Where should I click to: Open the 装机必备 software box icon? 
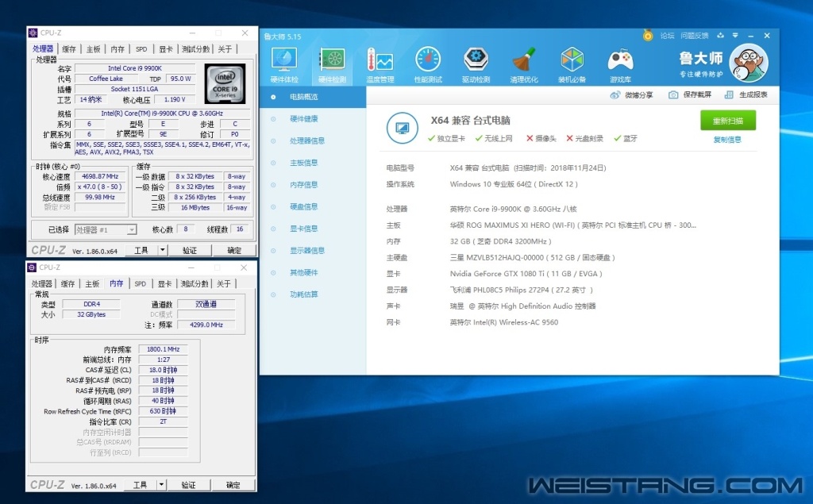click(x=572, y=65)
